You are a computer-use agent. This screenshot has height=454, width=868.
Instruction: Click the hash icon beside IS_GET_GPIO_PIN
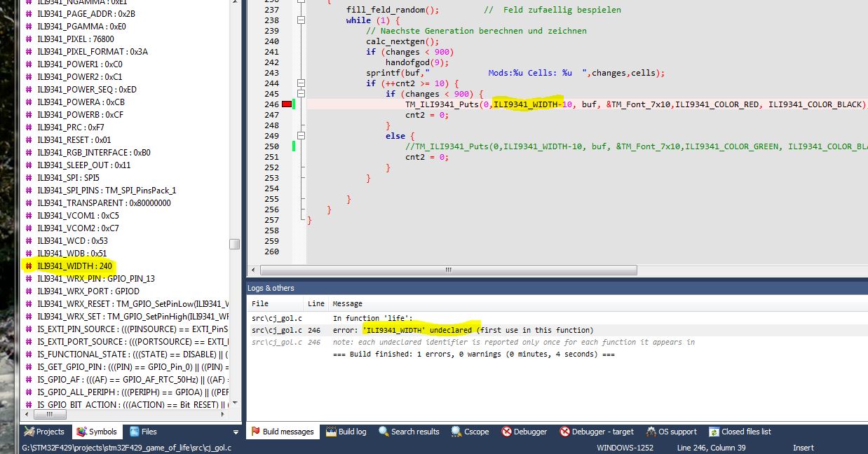tap(29, 367)
